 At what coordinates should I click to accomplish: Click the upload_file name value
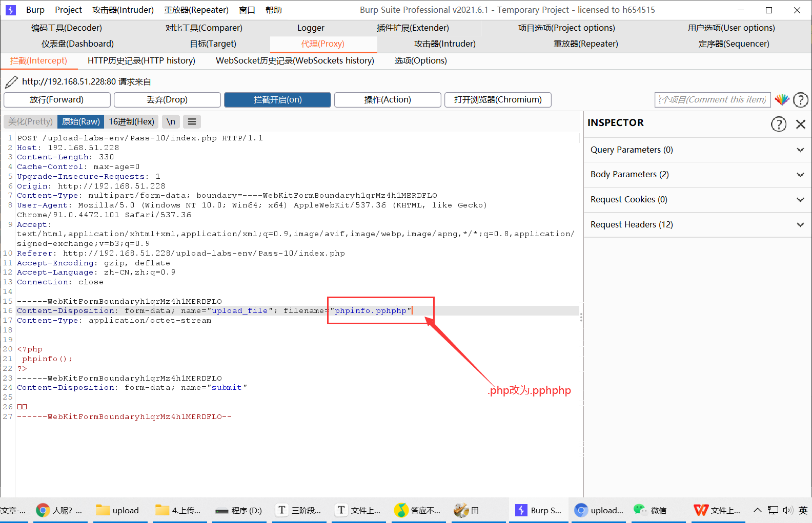pos(239,310)
